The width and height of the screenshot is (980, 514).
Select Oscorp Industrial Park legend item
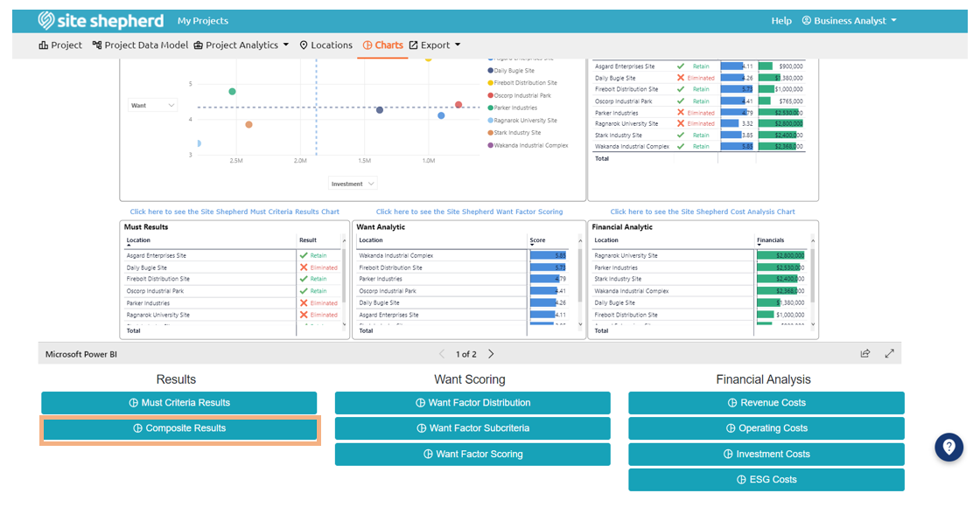[x=520, y=95]
